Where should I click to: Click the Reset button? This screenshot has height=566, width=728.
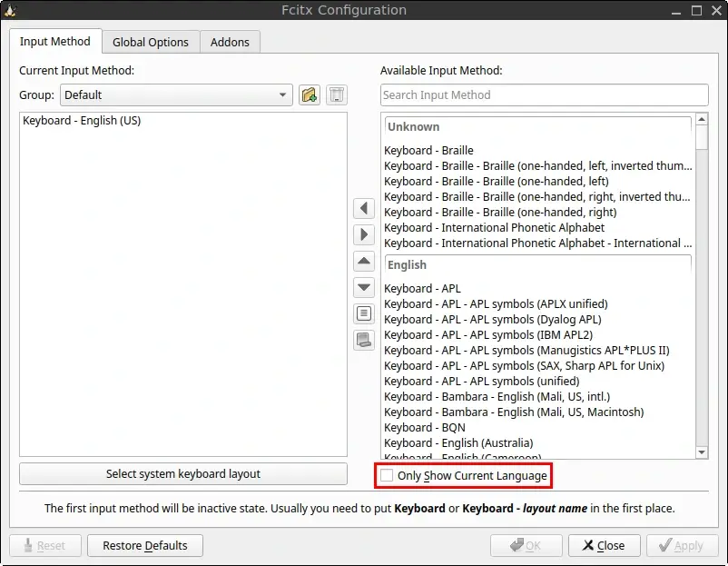tap(45, 545)
